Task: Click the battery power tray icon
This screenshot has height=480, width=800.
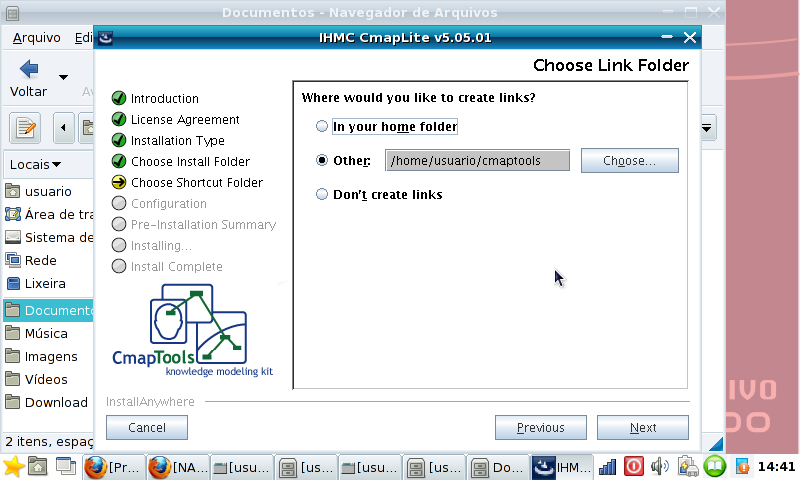Action: tap(688, 466)
